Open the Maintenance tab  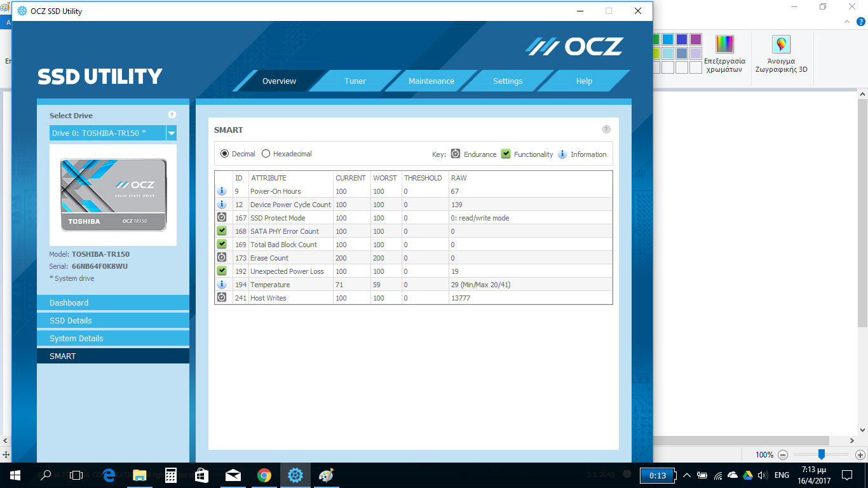[x=431, y=81]
